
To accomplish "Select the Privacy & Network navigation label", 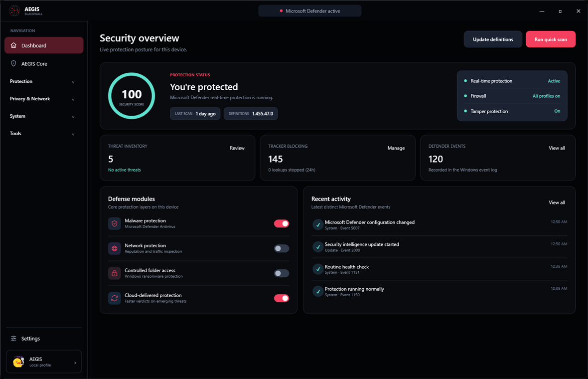I will pyautogui.click(x=29, y=99).
